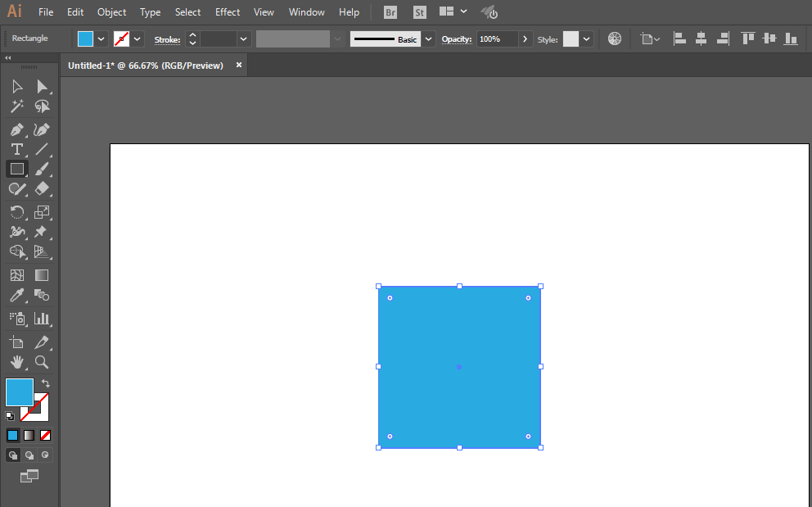Select the Magic Wand tool
The width and height of the screenshot is (812, 507).
tap(16, 106)
